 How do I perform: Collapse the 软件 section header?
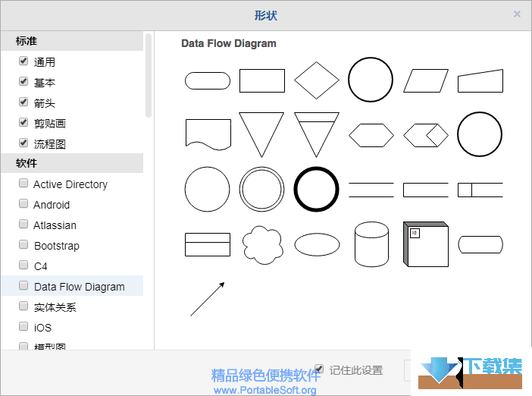72,163
